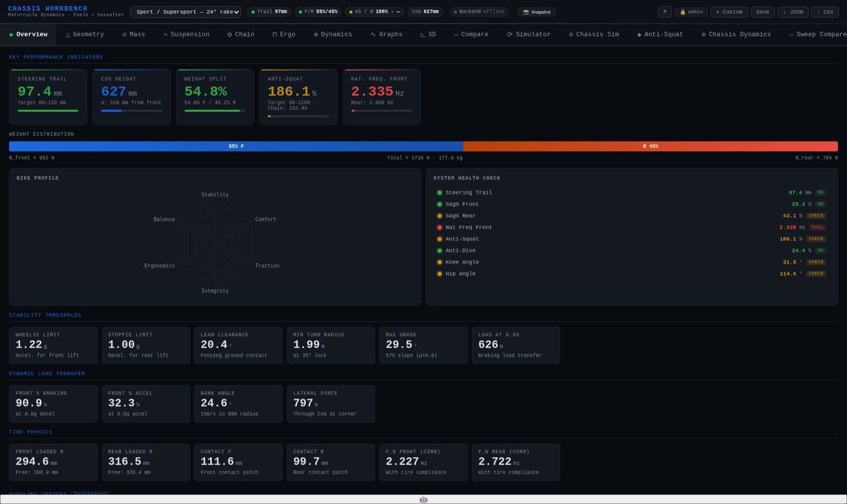
Task: Click the Snapshot camera button
Action: point(537,11)
